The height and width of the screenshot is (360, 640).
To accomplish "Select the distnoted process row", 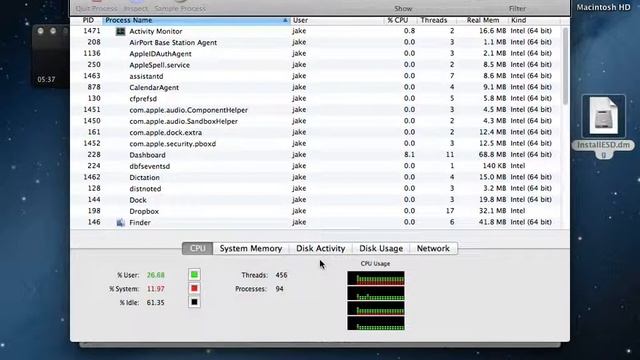I will coord(316,189).
